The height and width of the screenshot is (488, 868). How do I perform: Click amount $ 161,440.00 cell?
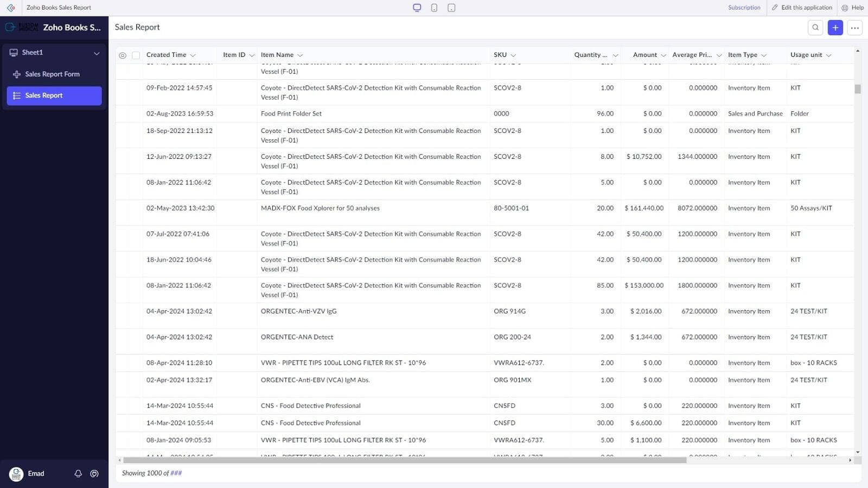pyautogui.click(x=644, y=208)
